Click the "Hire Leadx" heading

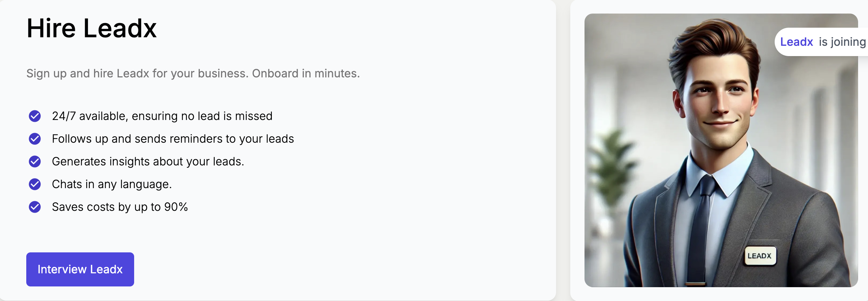pyautogui.click(x=92, y=28)
